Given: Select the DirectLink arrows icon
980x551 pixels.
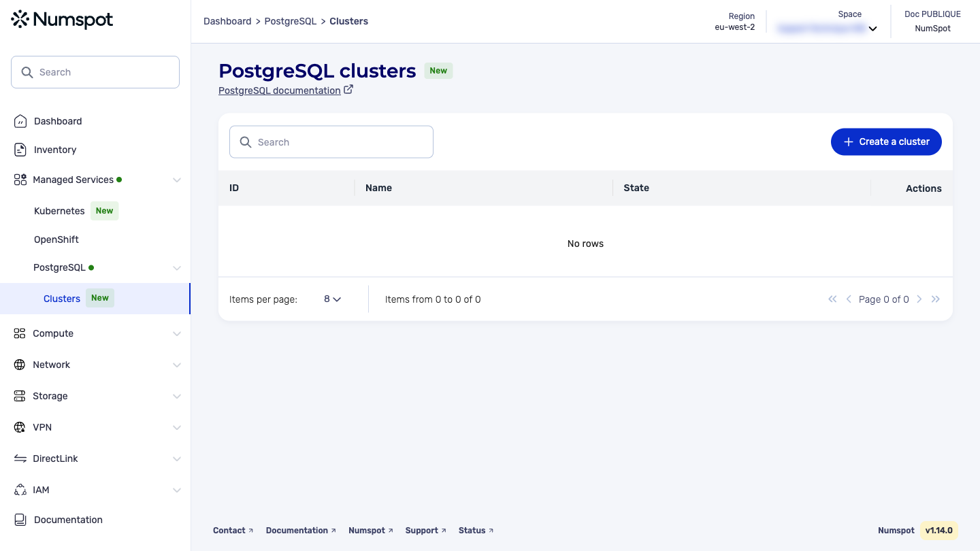Looking at the screenshot, I should click(x=20, y=458).
